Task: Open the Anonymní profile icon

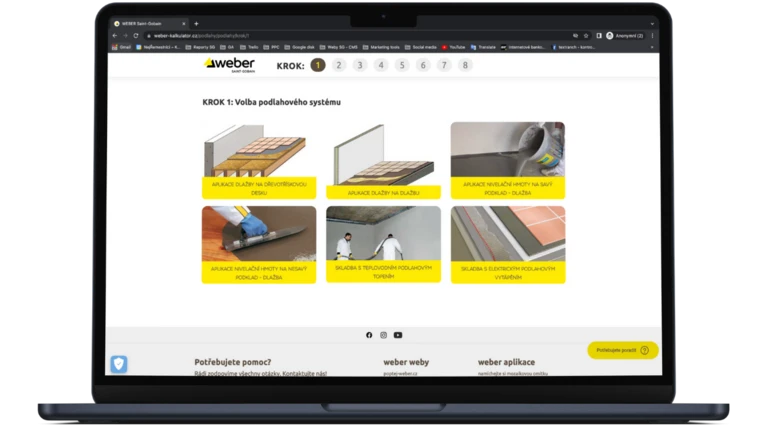Action: point(610,35)
